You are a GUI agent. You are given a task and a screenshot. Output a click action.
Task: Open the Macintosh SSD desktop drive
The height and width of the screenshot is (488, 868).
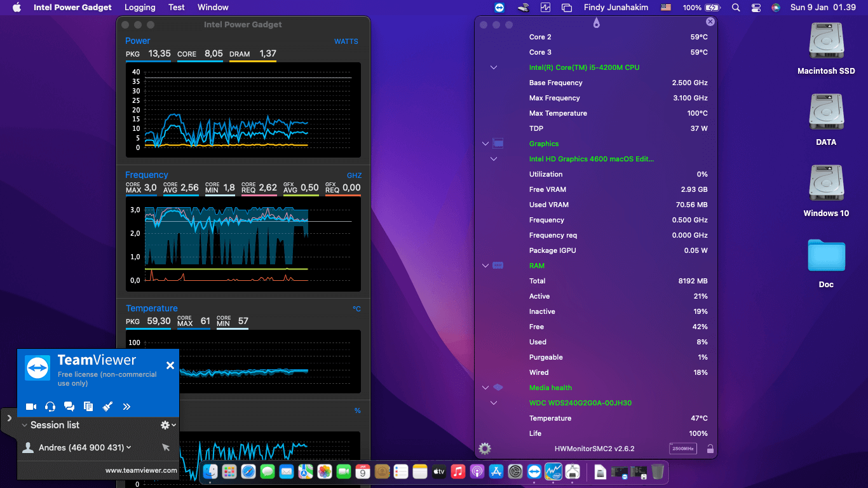click(826, 48)
